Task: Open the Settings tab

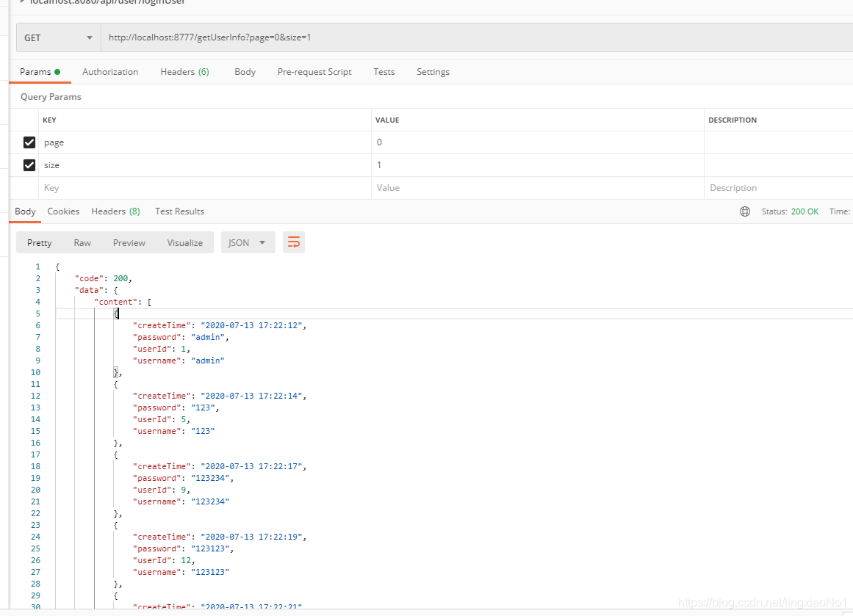Action: pyautogui.click(x=433, y=72)
